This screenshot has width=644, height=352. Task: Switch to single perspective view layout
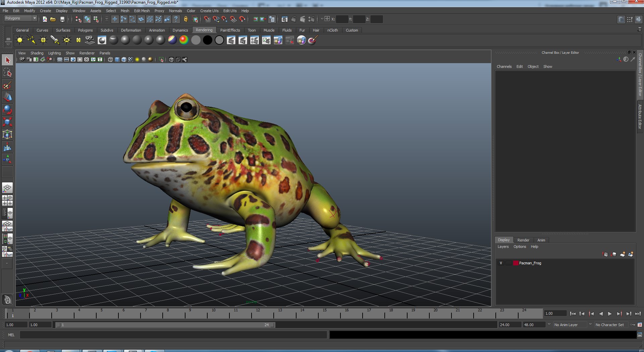pyautogui.click(x=7, y=188)
